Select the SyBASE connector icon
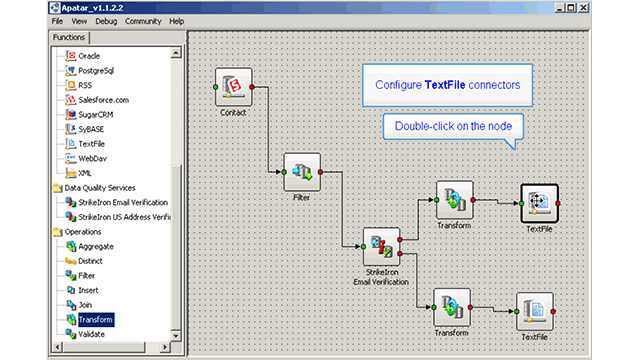This screenshot has width=640, height=360. (71, 129)
